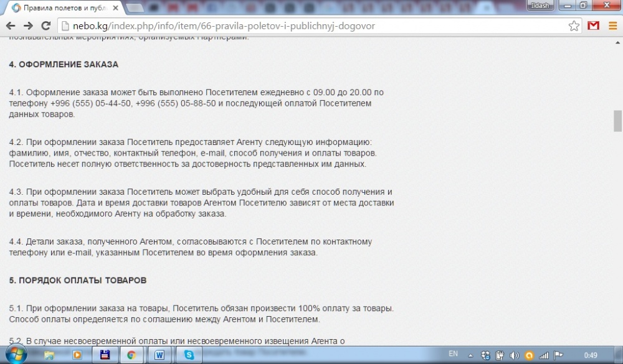Open the Chrome menu
This screenshot has width=623, height=364.
click(x=612, y=26)
